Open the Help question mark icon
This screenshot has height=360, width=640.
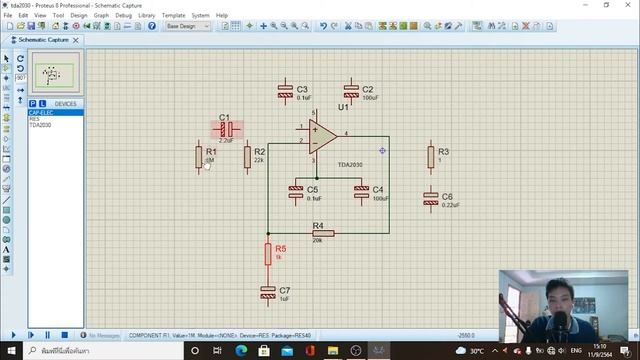point(152,26)
